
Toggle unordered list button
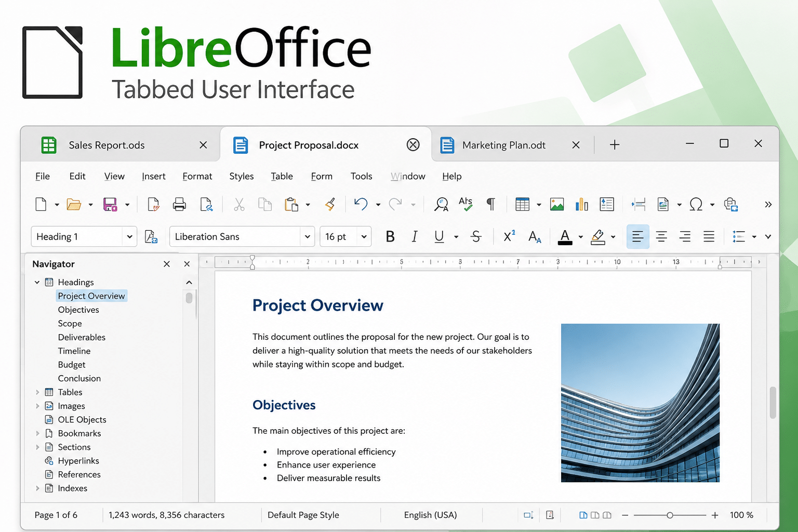(x=739, y=236)
